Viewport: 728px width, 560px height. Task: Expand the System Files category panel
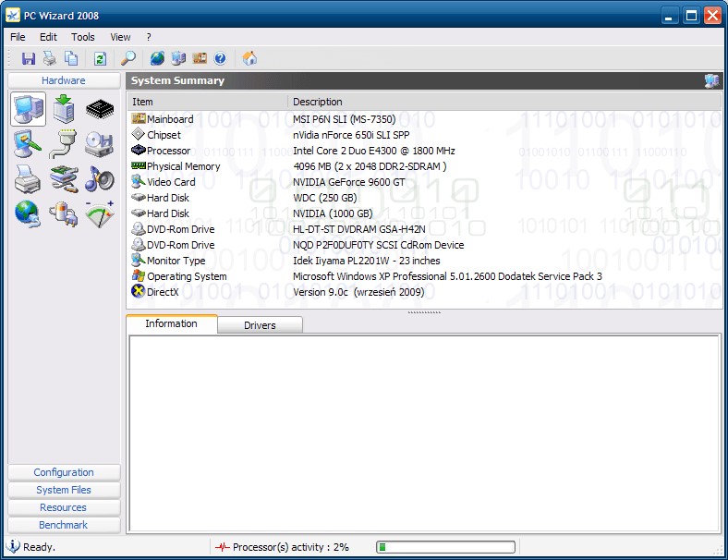pyautogui.click(x=64, y=490)
